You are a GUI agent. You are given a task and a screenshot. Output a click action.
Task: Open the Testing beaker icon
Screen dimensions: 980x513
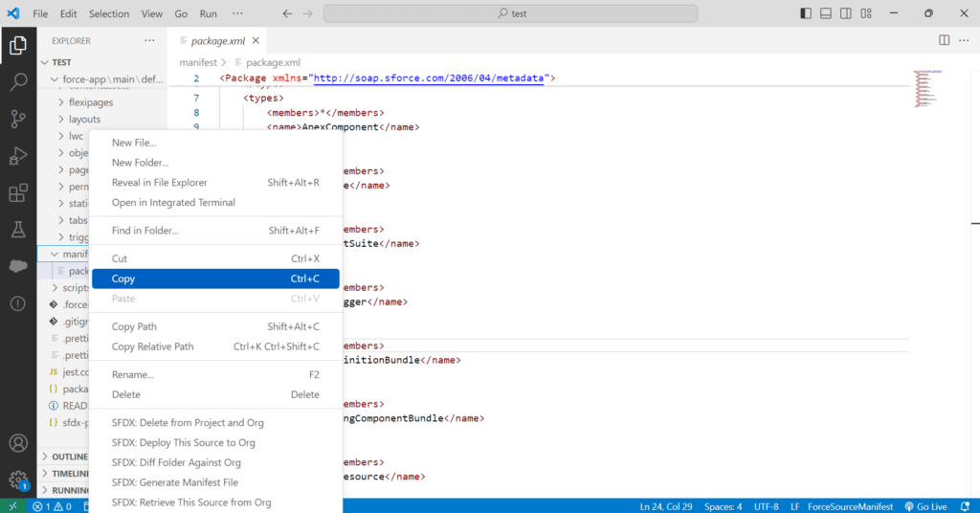click(x=17, y=230)
